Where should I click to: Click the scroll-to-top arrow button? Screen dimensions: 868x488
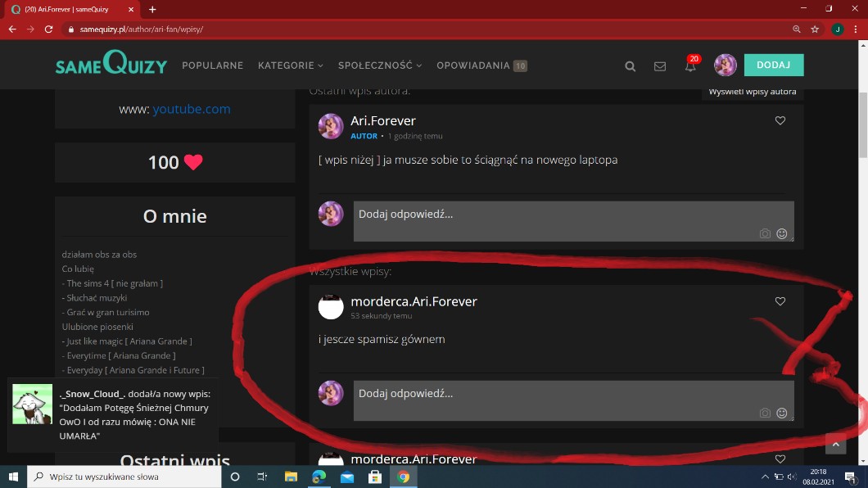click(835, 444)
